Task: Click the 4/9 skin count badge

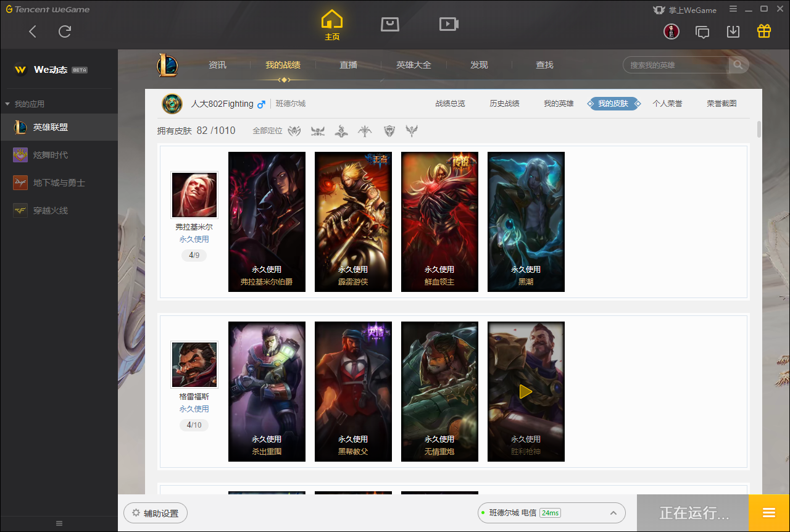Action: [x=194, y=255]
